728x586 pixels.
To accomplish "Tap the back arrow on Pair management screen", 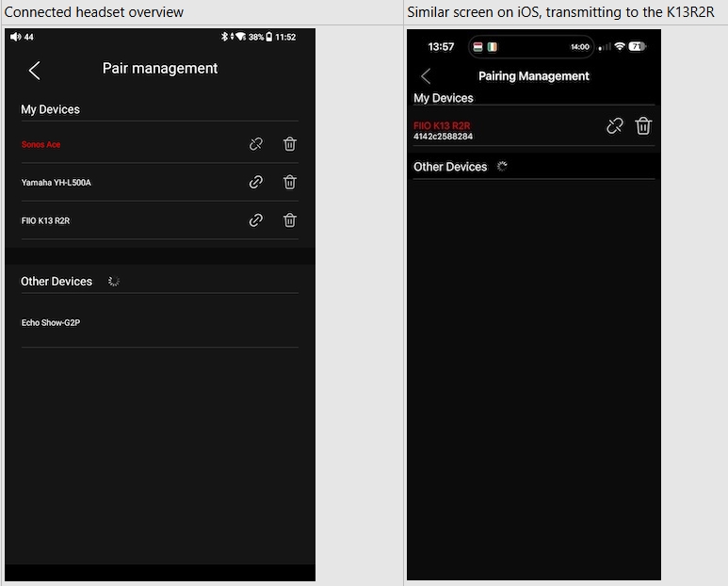I will coord(35,70).
